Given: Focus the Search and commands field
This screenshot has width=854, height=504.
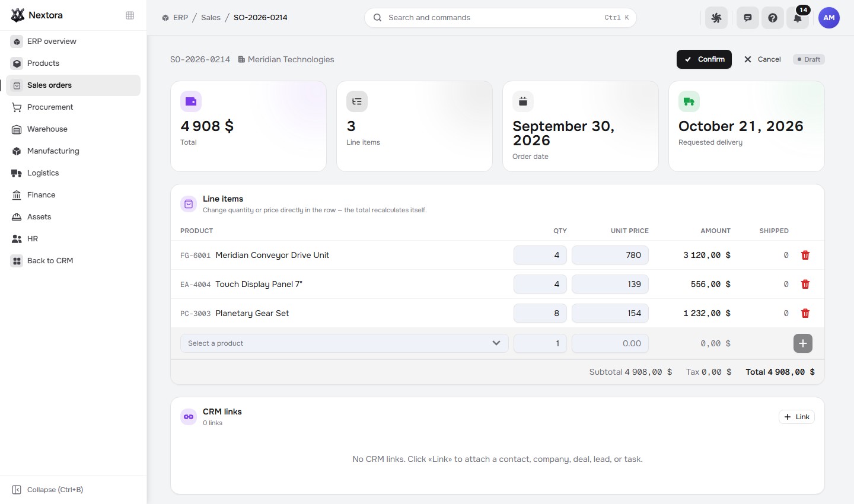Looking at the screenshot, I should (500, 18).
